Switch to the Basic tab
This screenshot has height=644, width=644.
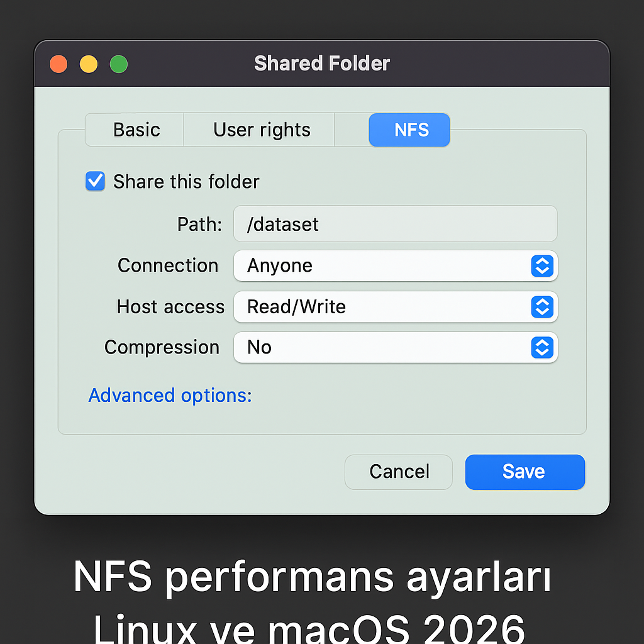click(x=135, y=130)
